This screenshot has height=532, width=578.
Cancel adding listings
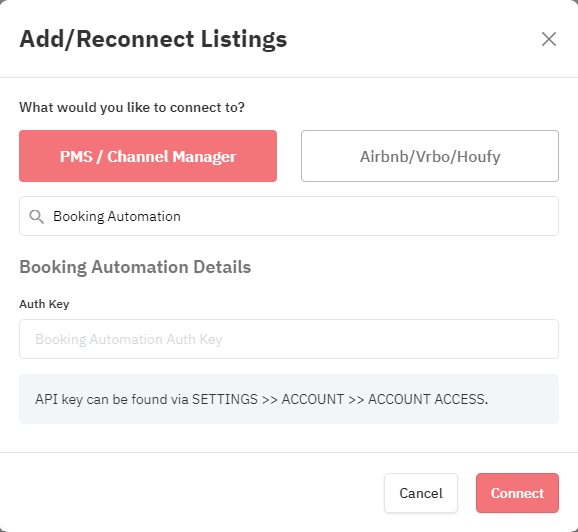421,493
